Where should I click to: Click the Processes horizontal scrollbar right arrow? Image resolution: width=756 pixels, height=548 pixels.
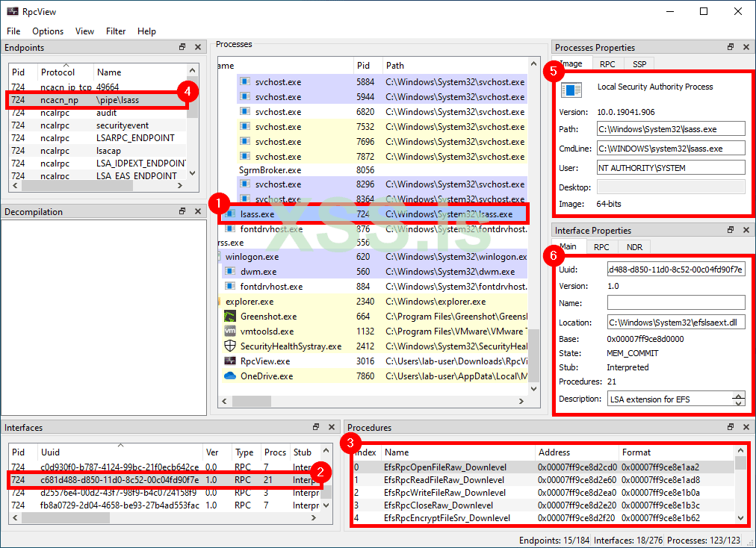(521, 401)
